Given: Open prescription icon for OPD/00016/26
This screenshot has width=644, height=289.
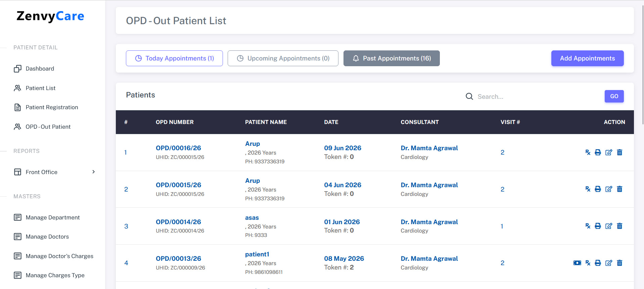Looking at the screenshot, I should tap(588, 152).
